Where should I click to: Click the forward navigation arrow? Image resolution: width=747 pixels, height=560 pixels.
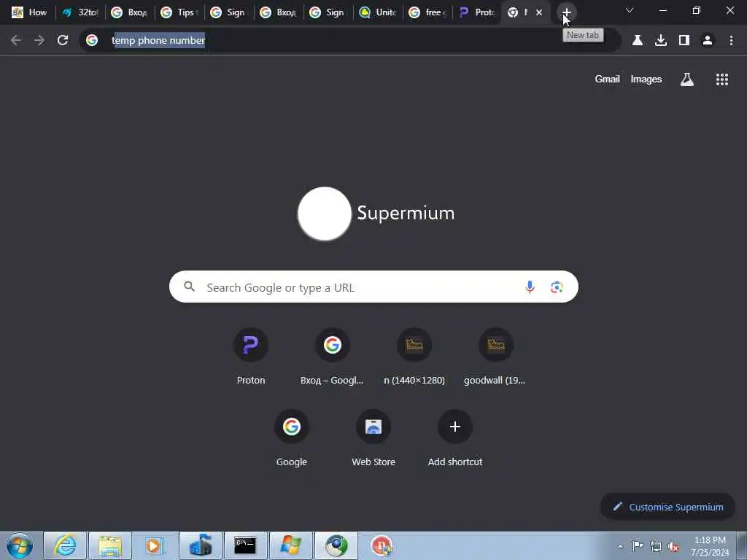click(39, 41)
